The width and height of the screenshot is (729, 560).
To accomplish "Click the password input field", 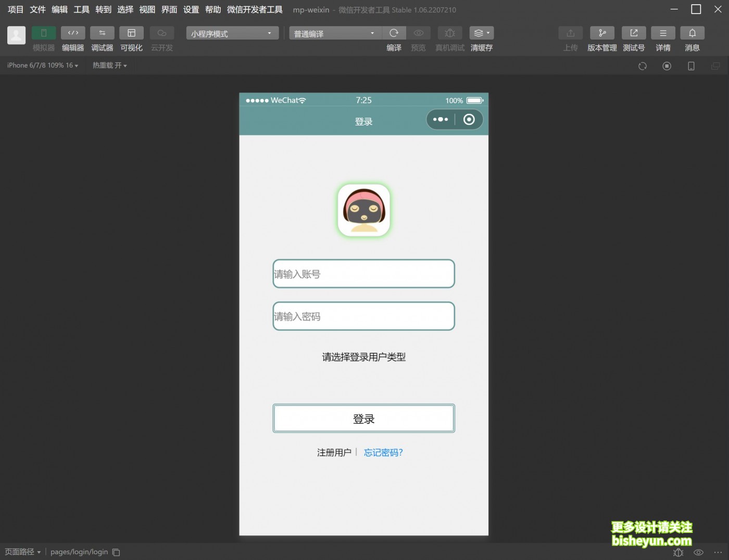I will click(364, 316).
